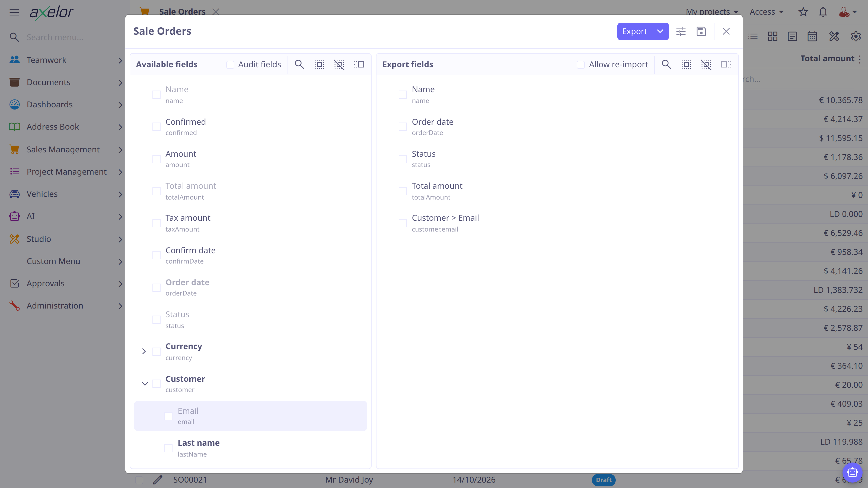The height and width of the screenshot is (488, 868).
Task: Open search in Available fields panel
Action: click(x=299, y=64)
